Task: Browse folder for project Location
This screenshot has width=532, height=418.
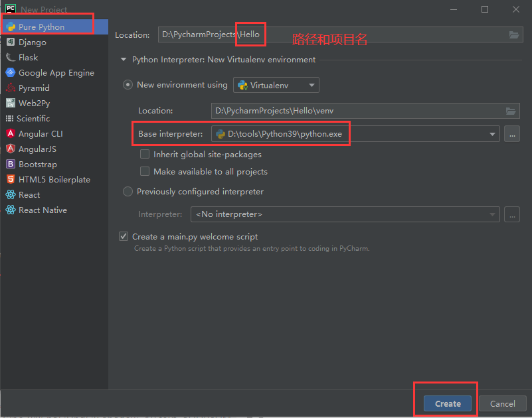Action: point(513,35)
